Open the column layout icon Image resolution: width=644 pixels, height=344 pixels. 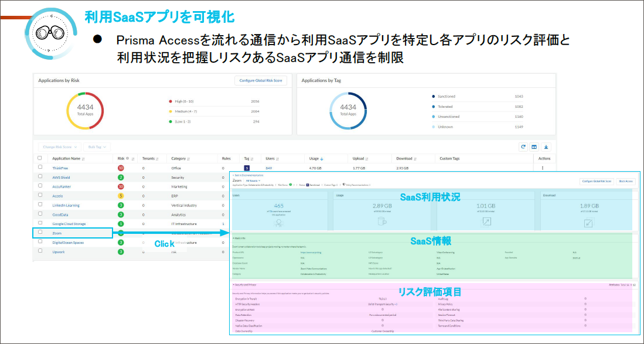point(534,147)
